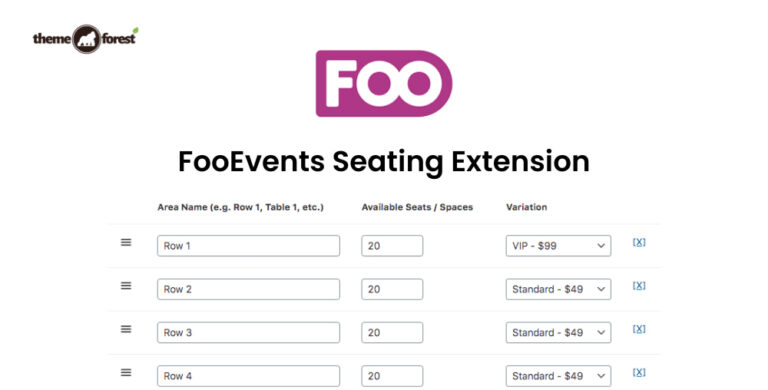768x390 pixels.
Task: Click the Row 1 drag handle icon
Action: coord(126,242)
